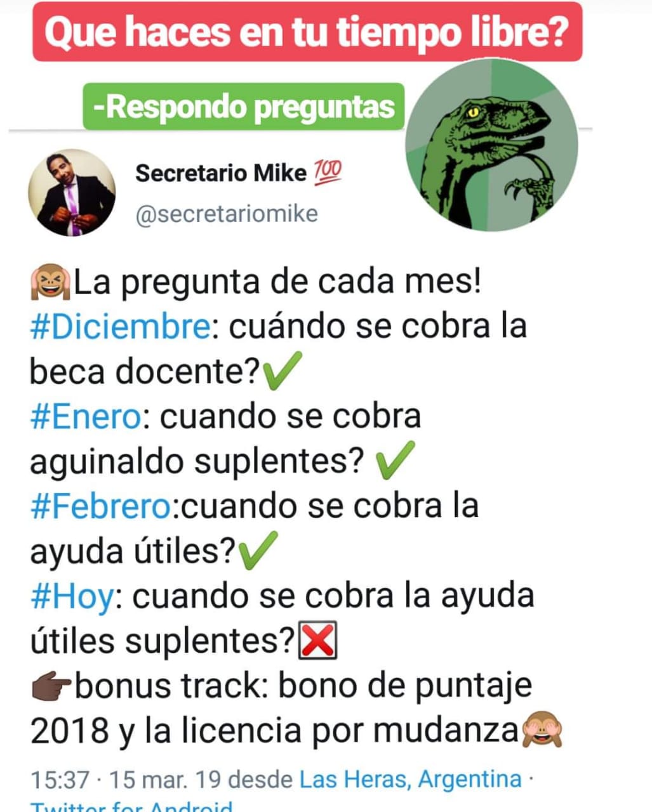The image size is (652, 812).
Task: Open the @secretariomike handle
Action: pyautogui.click(x=227, y=214)
